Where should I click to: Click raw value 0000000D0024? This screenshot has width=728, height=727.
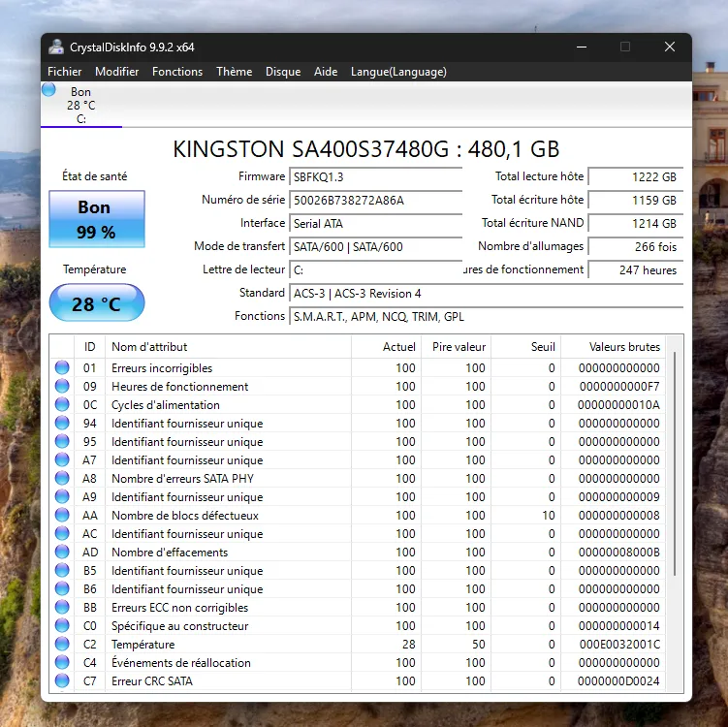click(x=618, y=681)
